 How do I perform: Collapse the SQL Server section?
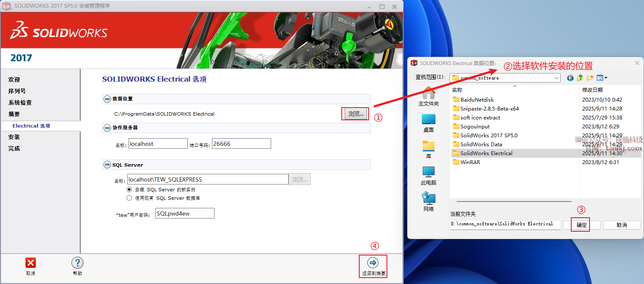tap(107, 165)
